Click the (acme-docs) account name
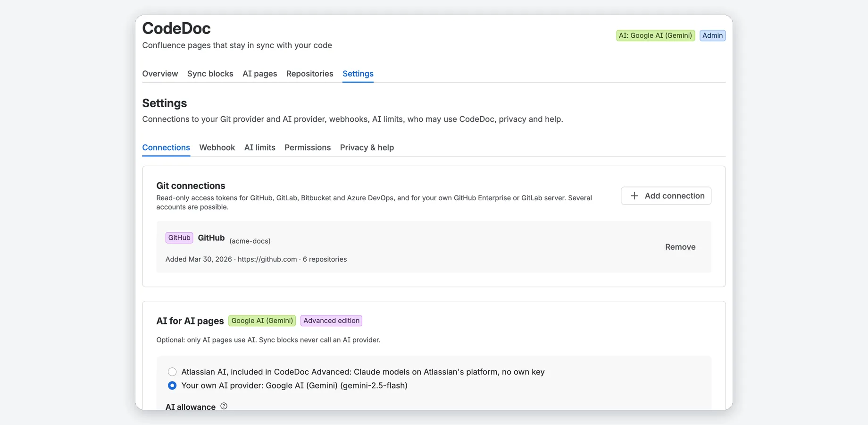The width and height of the screenshot is (868, 425). pos(250,241)
